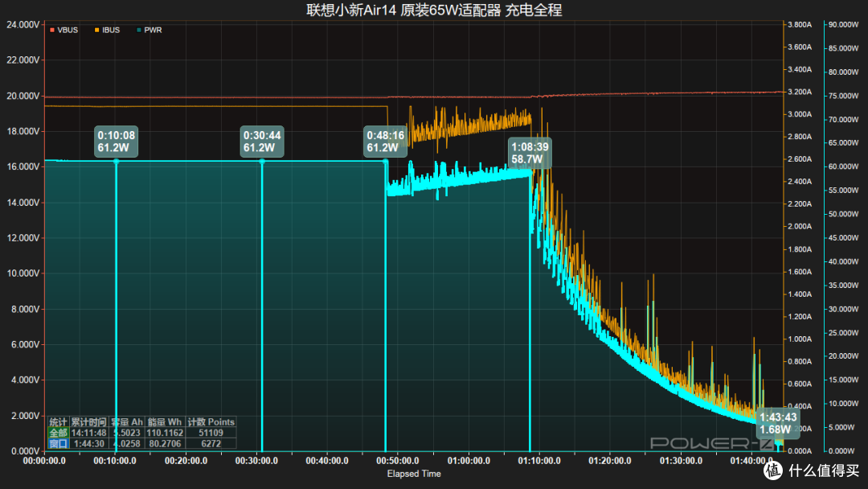Click the blue 窗口 row header in stats table
This screenshot has height=489, width=868.
pyautogui.click(x=58, y=444)
